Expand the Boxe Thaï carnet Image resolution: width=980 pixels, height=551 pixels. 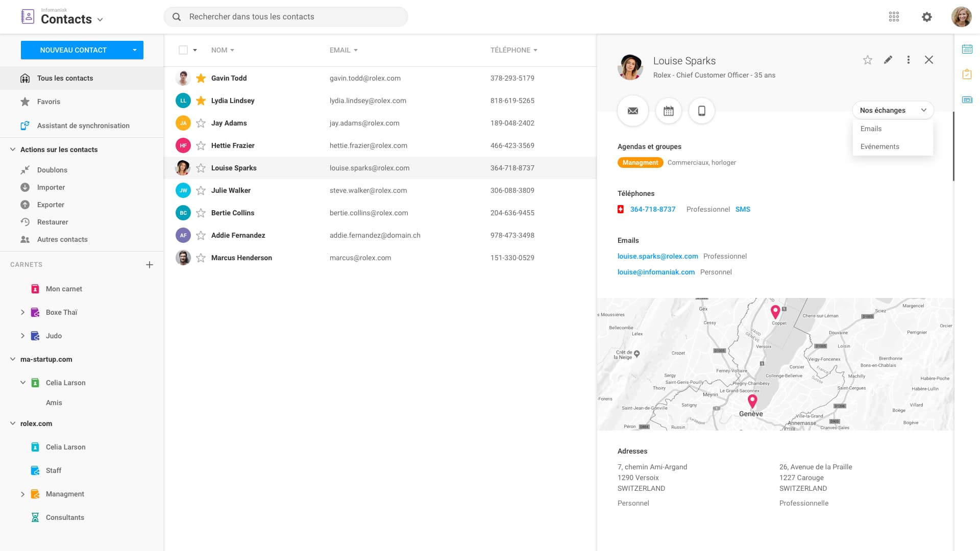[x=22, y=312]
